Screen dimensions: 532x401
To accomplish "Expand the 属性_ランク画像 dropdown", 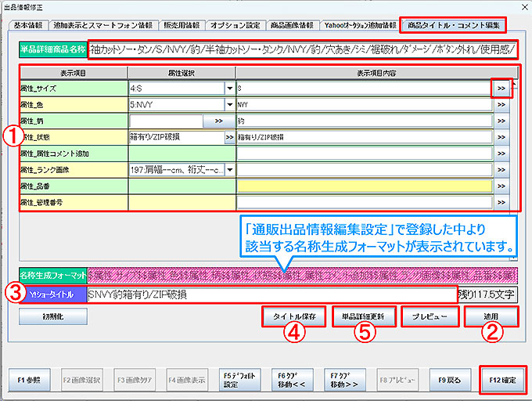I will point(230,170).
